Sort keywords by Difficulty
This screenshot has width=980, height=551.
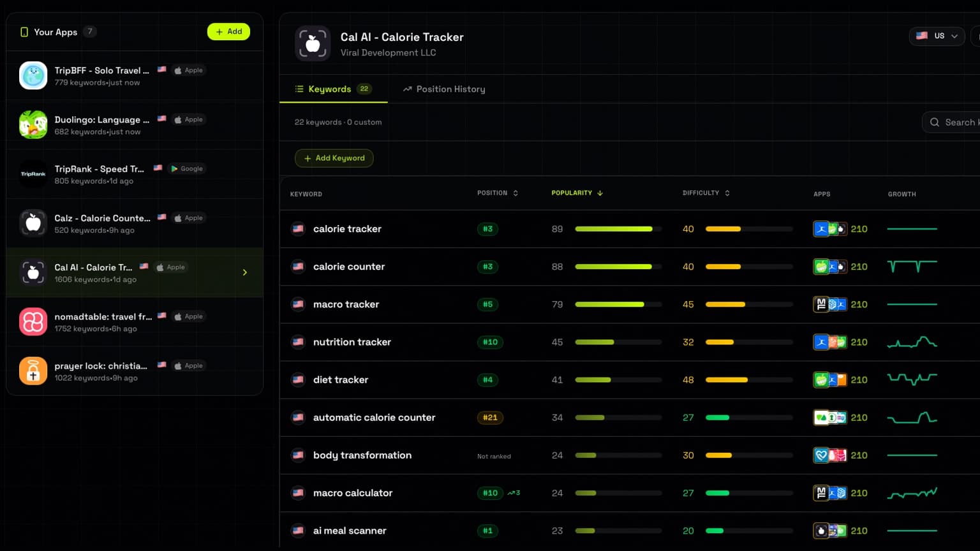click(706, 193)
